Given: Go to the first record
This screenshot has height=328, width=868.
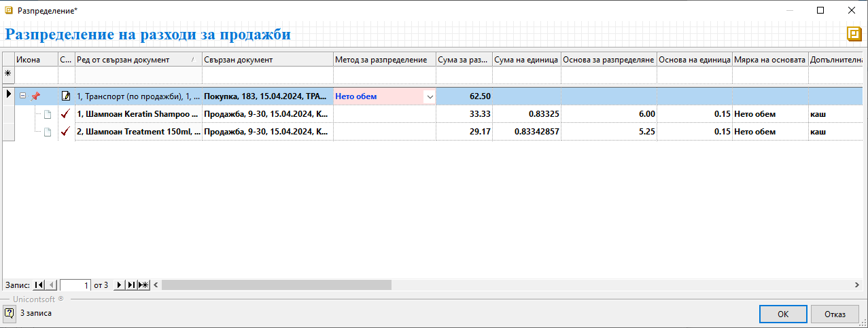Looking at the screenshot, I should click(x=39, y=285).
